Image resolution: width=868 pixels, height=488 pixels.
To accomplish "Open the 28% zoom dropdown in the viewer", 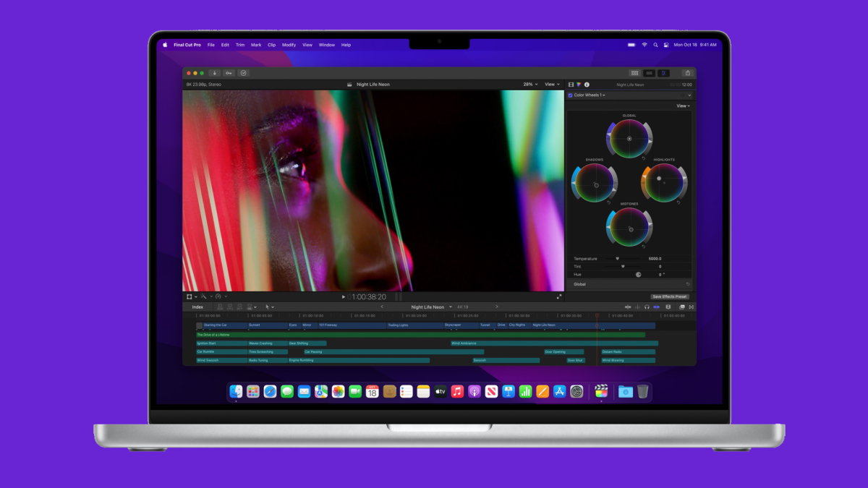I will point(529,84).
